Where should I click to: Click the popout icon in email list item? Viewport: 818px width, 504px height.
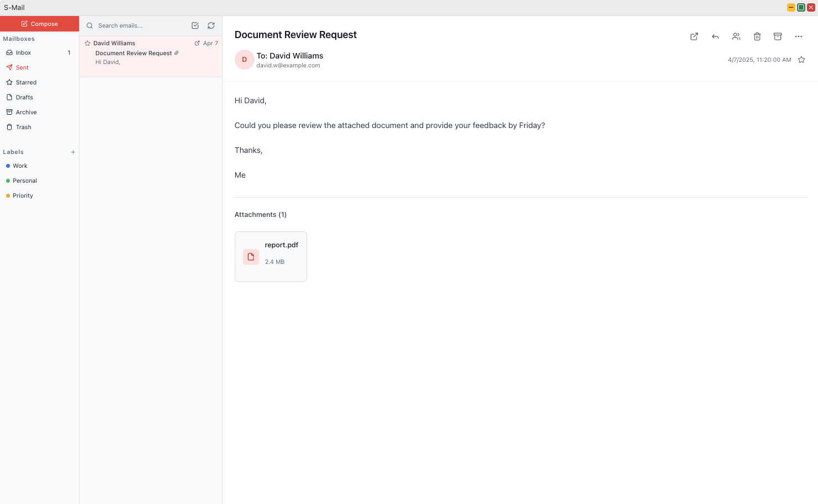point(197,43)
